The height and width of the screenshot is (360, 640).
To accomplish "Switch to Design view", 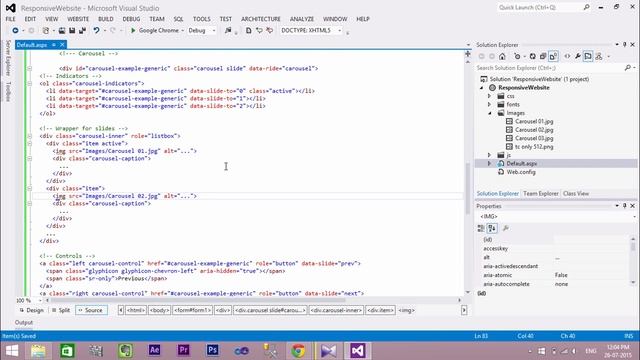I will pyautogui.click(x=31, y=310).
